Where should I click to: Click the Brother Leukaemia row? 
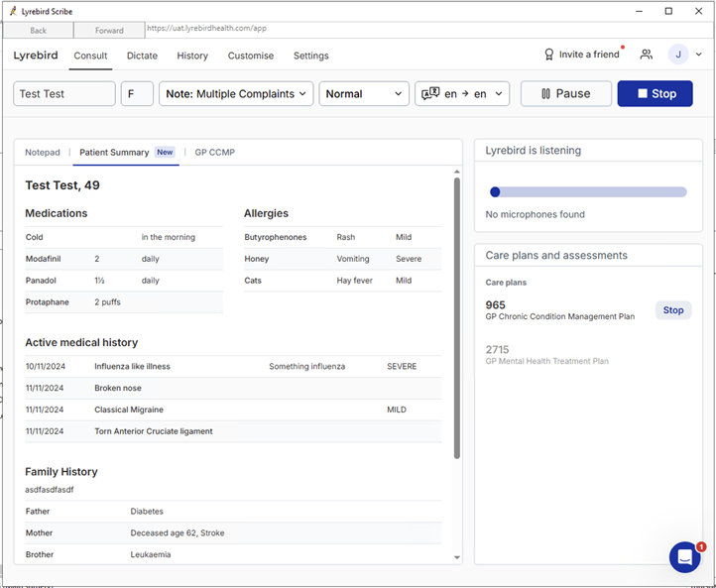click(233, 554)
